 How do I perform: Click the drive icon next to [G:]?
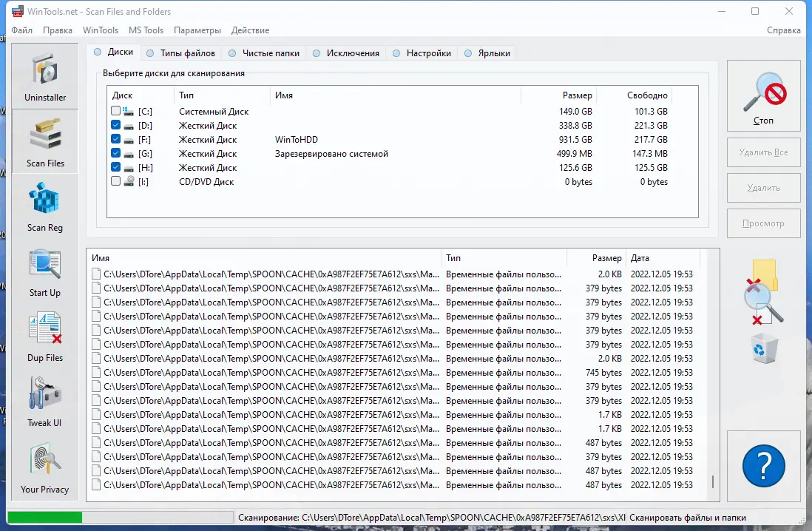point(129,154)
